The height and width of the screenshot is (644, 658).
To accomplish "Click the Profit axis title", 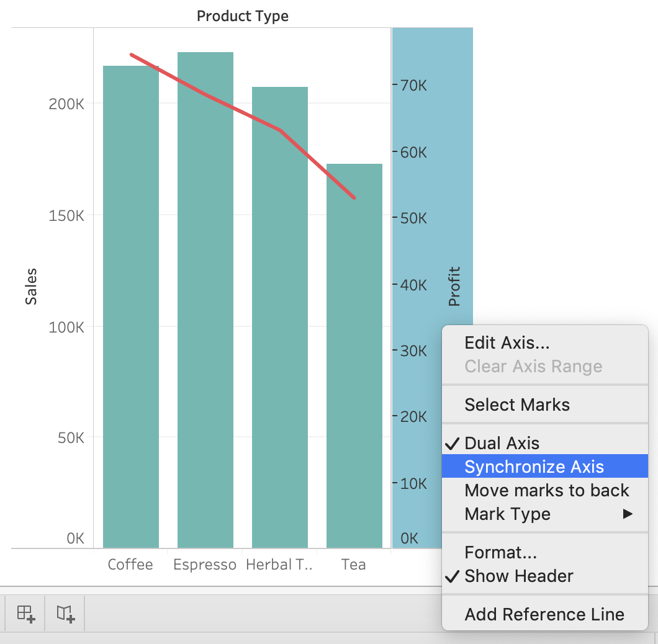I will tap(454, 287).
